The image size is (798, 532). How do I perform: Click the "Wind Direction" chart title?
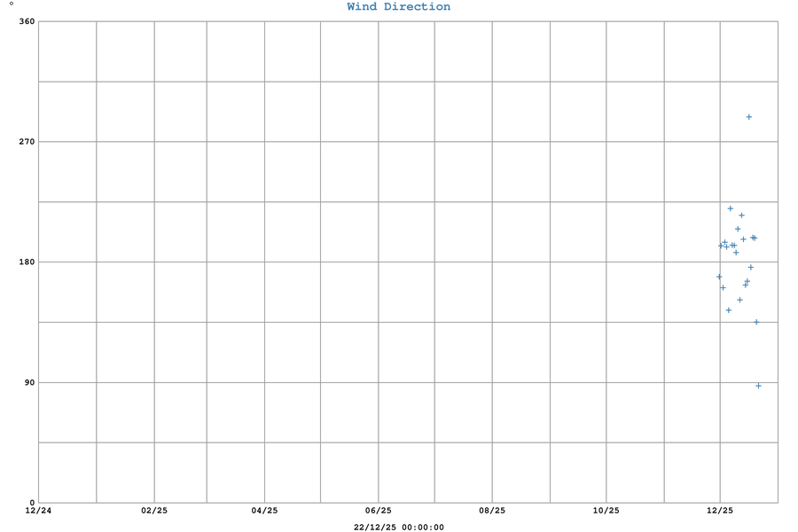tap(398, 7)
